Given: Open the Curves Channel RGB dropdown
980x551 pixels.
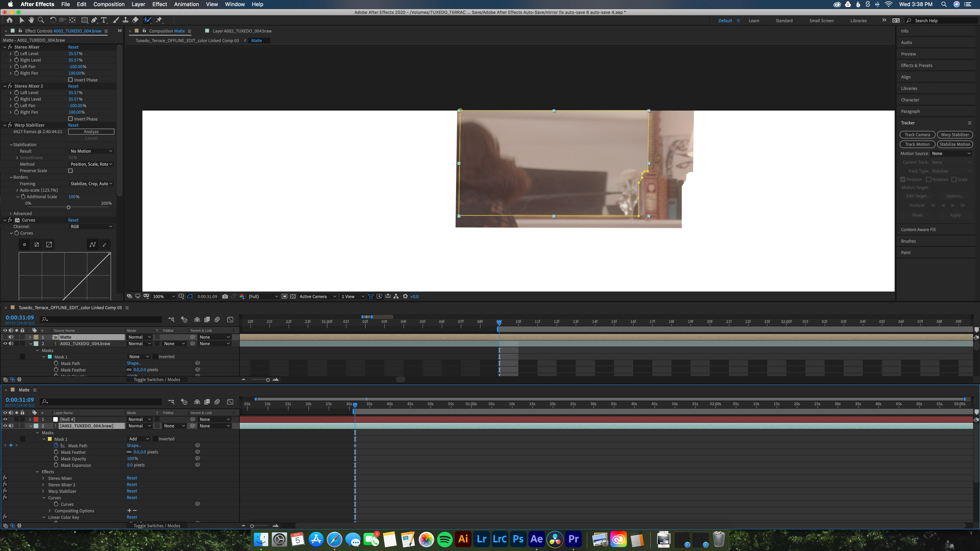Looking at the screenshot, I should coord(91,227).
